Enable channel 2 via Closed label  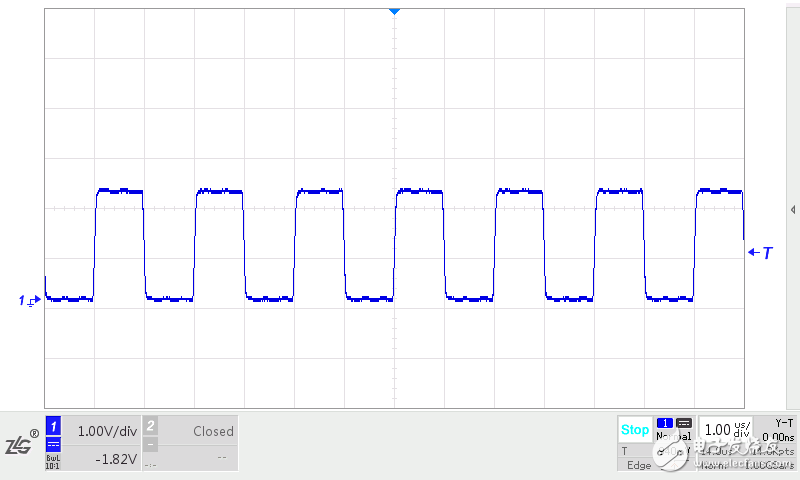(212, 431)
